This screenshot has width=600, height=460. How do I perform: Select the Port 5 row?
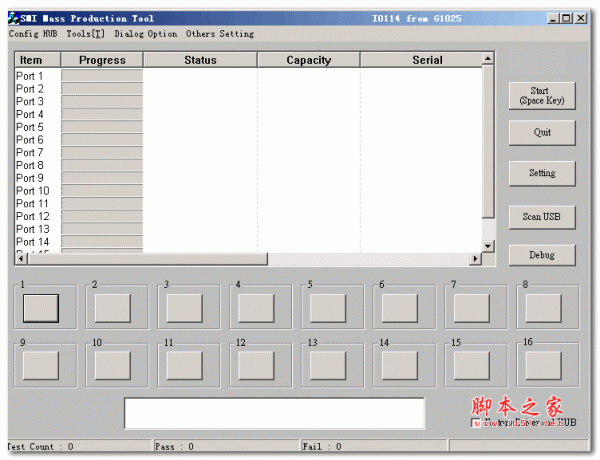point(249,127)
